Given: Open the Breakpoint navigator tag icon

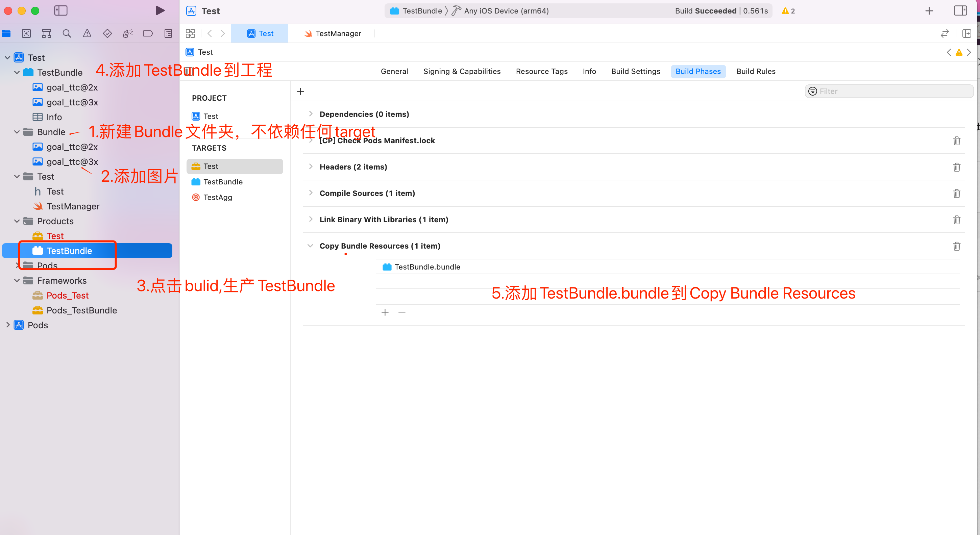Looking at the screenshot, I should 148,33.
